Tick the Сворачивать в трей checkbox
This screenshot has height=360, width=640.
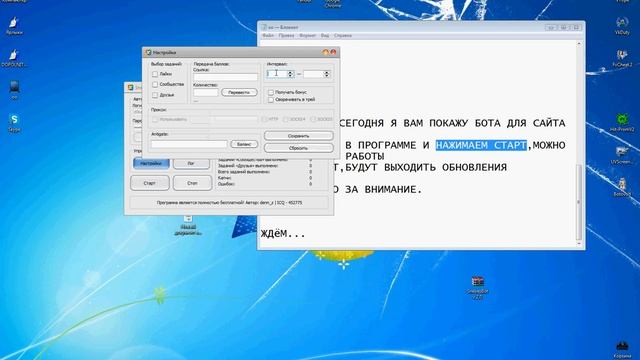[x=271, y=100]
